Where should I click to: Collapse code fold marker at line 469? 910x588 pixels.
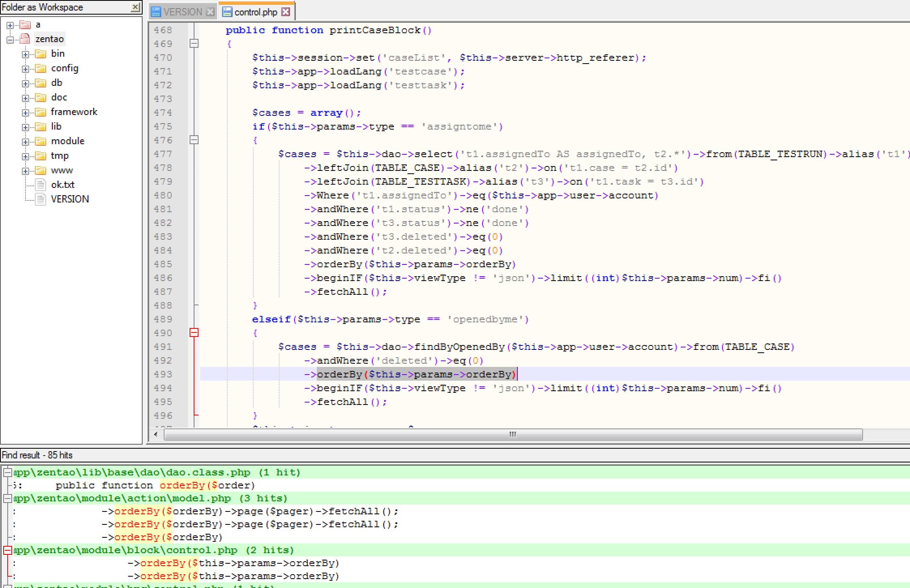(194, 43)
